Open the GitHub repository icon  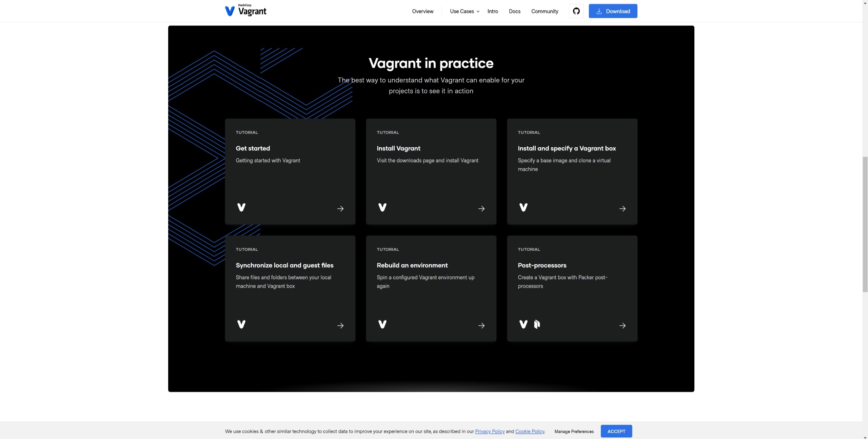pyautogui.click(x=576, y=11)
